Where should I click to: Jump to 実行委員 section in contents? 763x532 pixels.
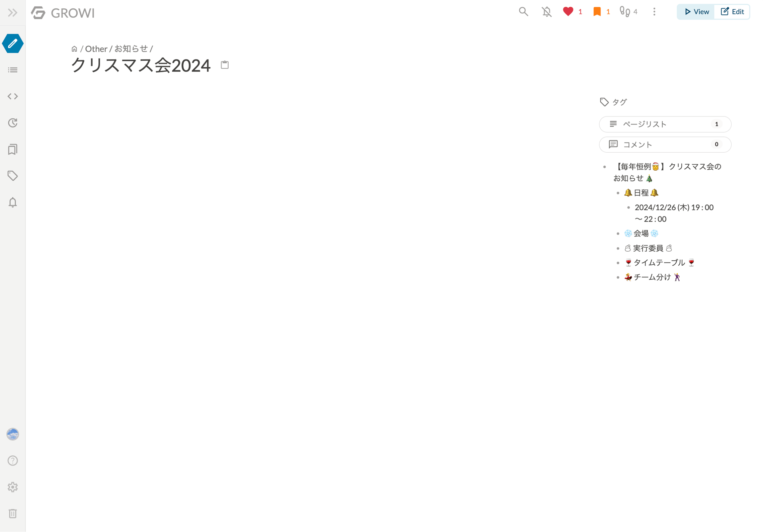point(648,248)
